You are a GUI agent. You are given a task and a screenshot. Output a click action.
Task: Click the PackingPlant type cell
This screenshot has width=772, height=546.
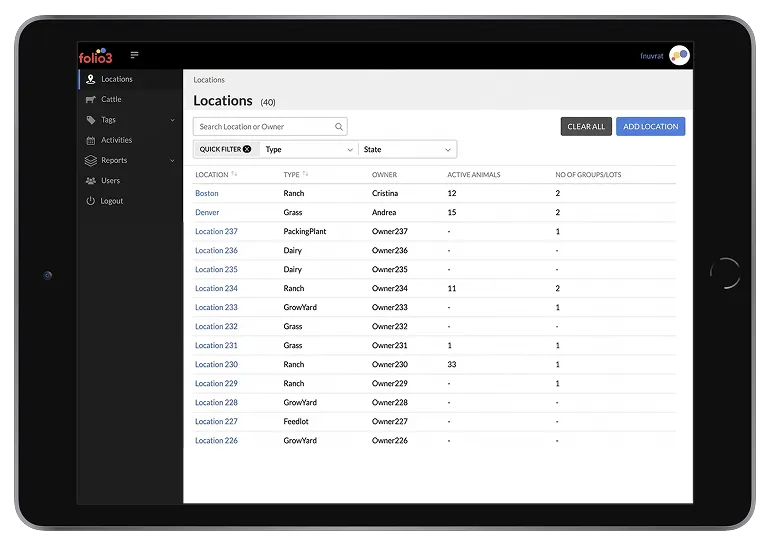coord(305,231)
